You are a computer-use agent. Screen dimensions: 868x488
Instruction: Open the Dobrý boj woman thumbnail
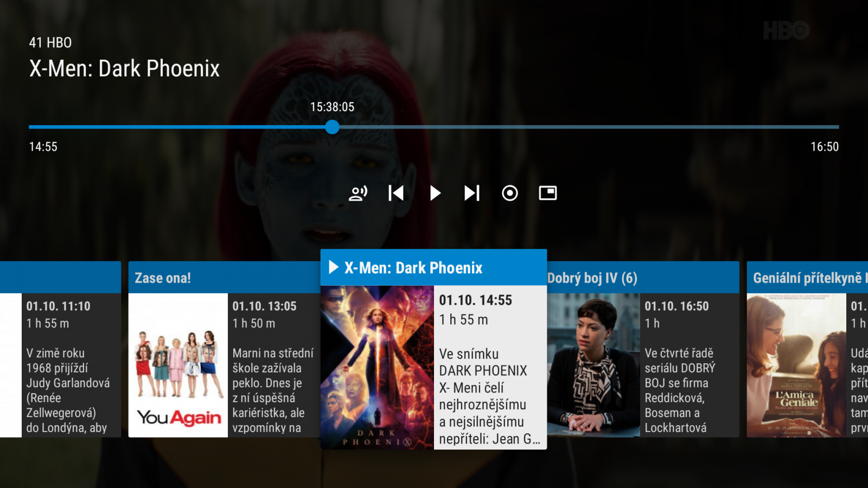[593, 365]
